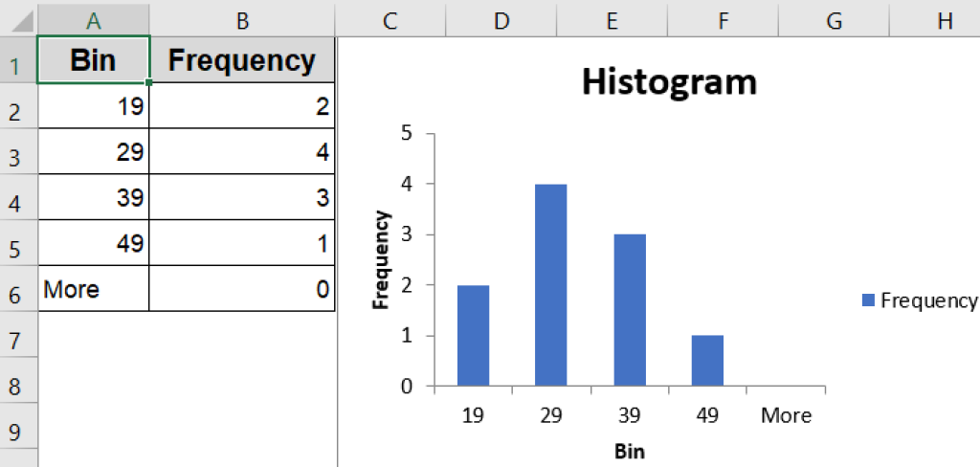This screenshot has width=980, height=467.
Task: Click the Frequency legend entry
Action: pos(919,300)
